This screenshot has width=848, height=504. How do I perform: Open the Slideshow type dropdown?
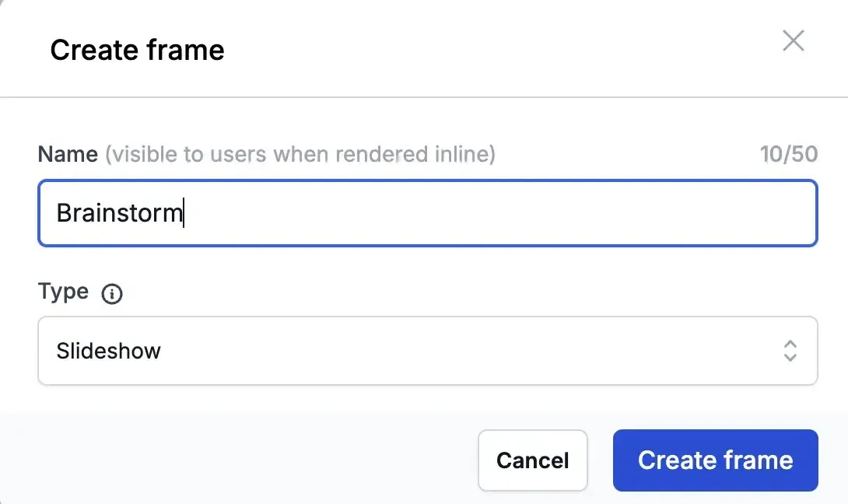pyautogui.click(x=427, y=351)
